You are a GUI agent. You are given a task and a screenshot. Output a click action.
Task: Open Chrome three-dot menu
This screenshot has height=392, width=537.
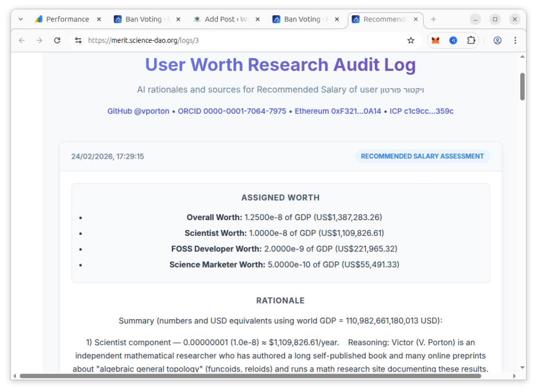pos(515,40)
